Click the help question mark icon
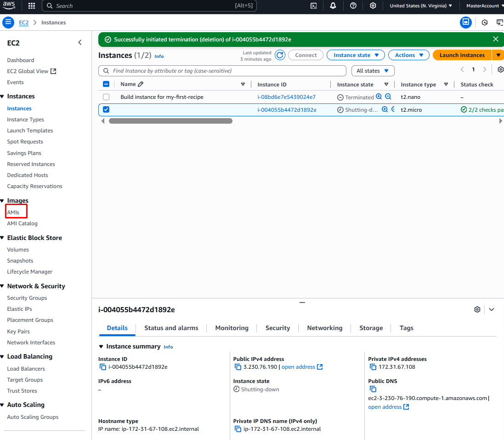 353,6
